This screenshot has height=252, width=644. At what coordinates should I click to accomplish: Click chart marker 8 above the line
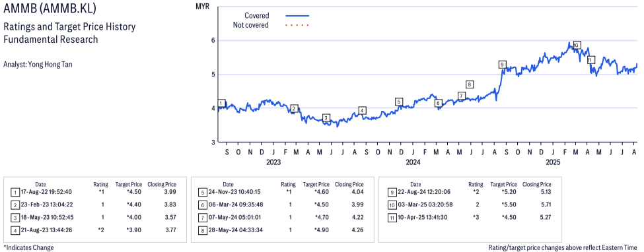[470, 84]
